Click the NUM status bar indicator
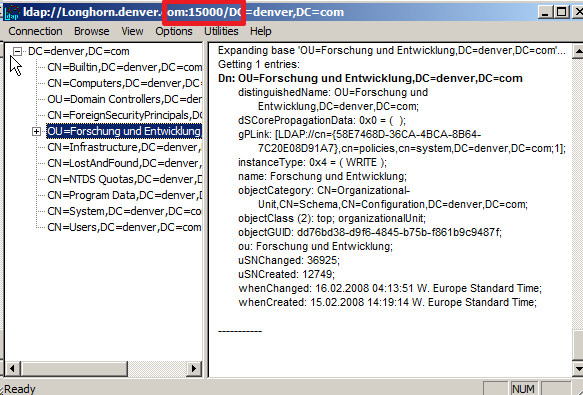The width and height of the screenshot is (583, 395). (524, 389)
